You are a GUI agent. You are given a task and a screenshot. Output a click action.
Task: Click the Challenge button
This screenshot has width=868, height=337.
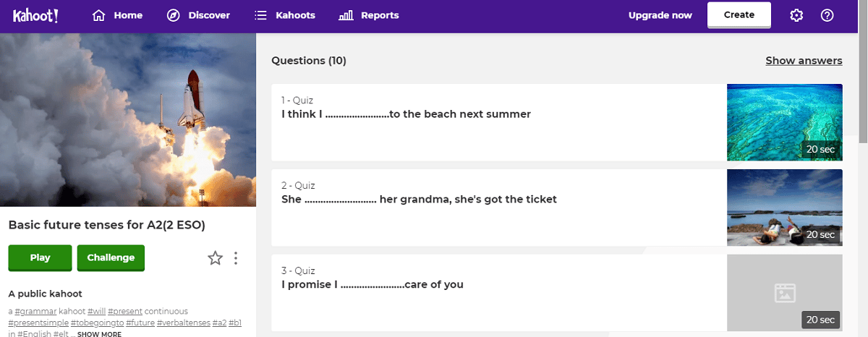click(x=111, y=257)
